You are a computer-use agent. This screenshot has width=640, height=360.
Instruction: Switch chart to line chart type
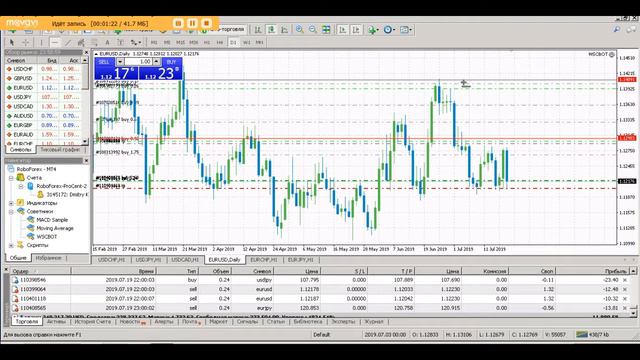pyautogui.click(x=284, y=30)
